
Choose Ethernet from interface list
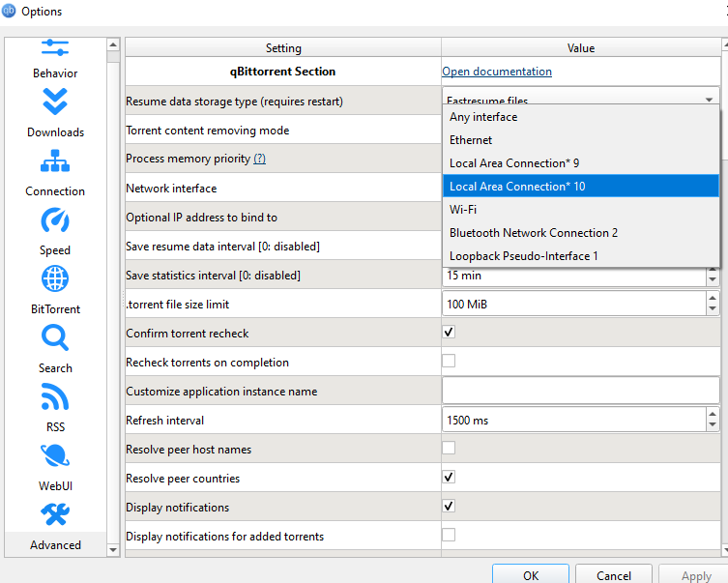[x=581, y=140]
